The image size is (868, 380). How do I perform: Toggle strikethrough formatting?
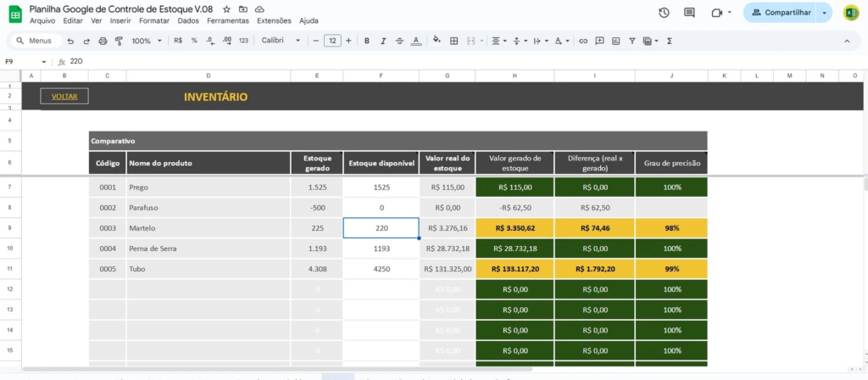tap(398, 41)
